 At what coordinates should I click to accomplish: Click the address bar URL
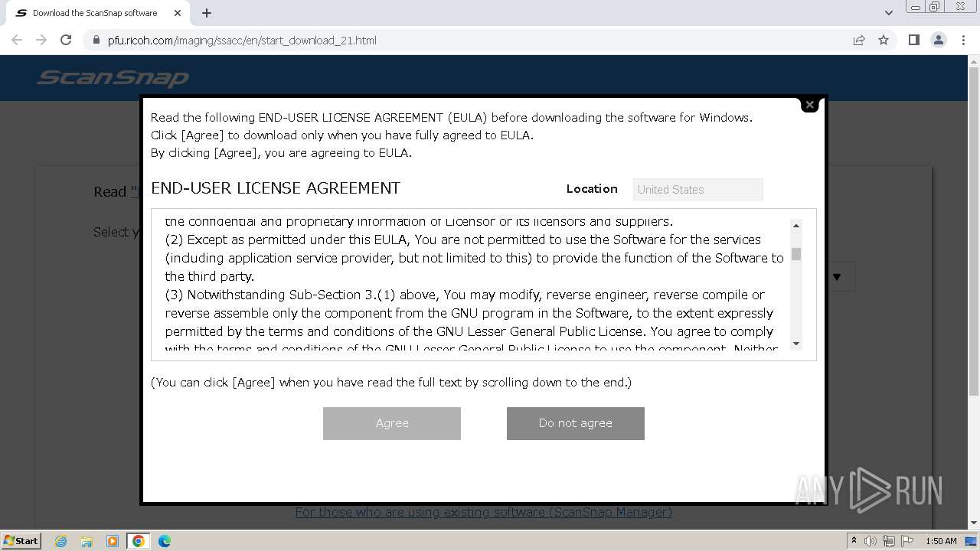[x=242, y=41]
